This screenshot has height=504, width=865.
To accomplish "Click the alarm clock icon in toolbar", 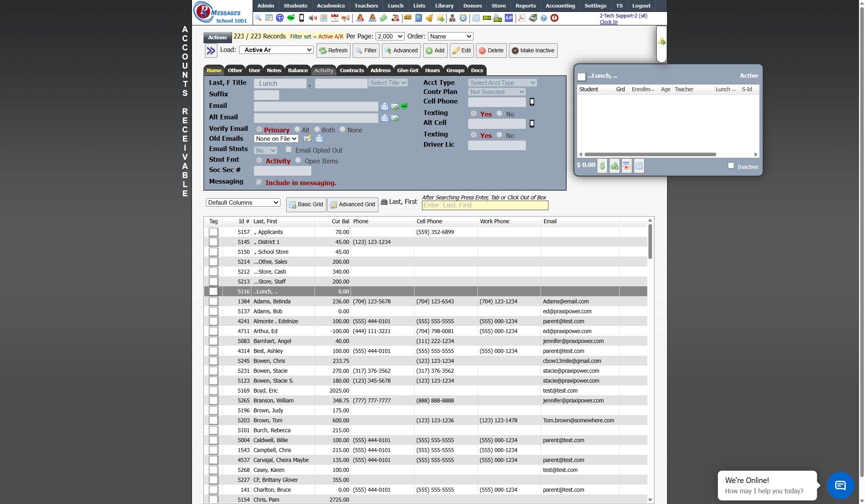I will click(x=463, y=18).
